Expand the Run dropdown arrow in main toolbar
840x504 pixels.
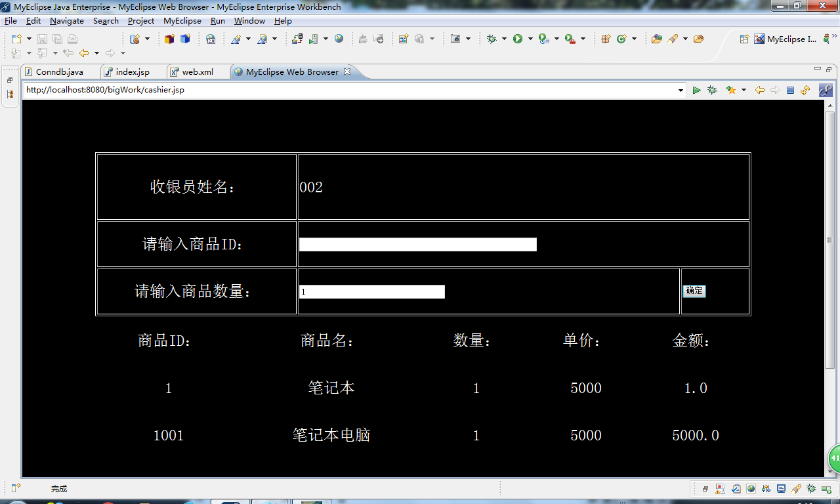(x=530, y=39)
